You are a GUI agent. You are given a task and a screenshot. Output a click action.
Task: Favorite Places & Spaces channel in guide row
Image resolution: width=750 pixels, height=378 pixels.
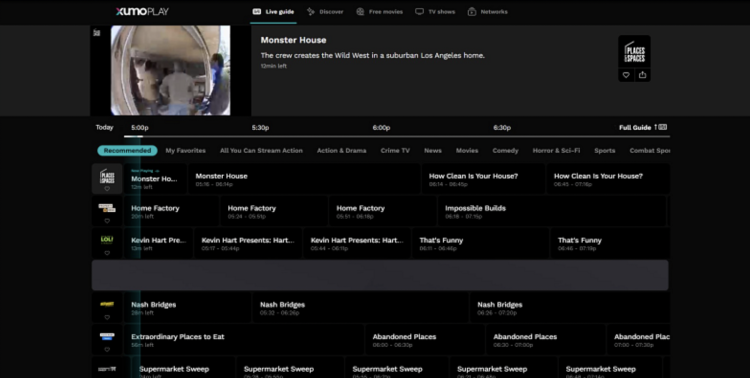coord(107,189)
